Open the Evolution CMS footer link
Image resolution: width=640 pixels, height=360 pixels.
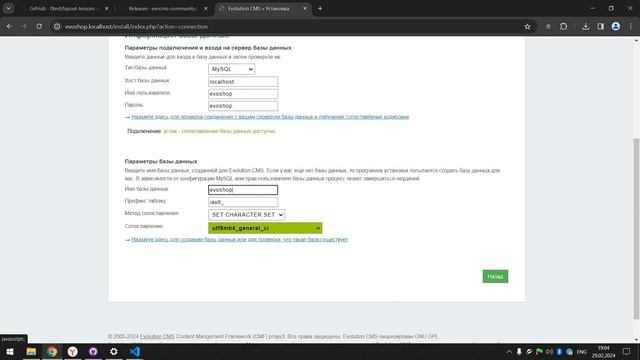coord(157,336)
